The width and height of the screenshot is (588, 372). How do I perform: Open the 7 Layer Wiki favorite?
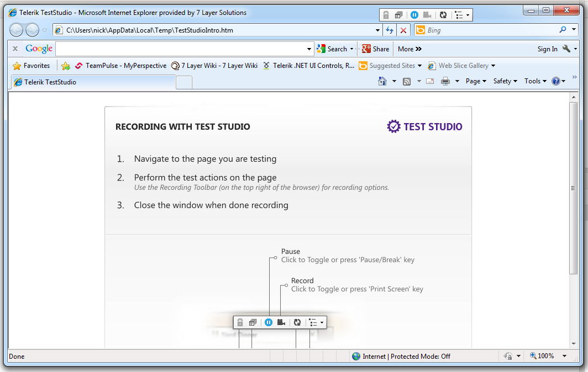coord(214,66)
